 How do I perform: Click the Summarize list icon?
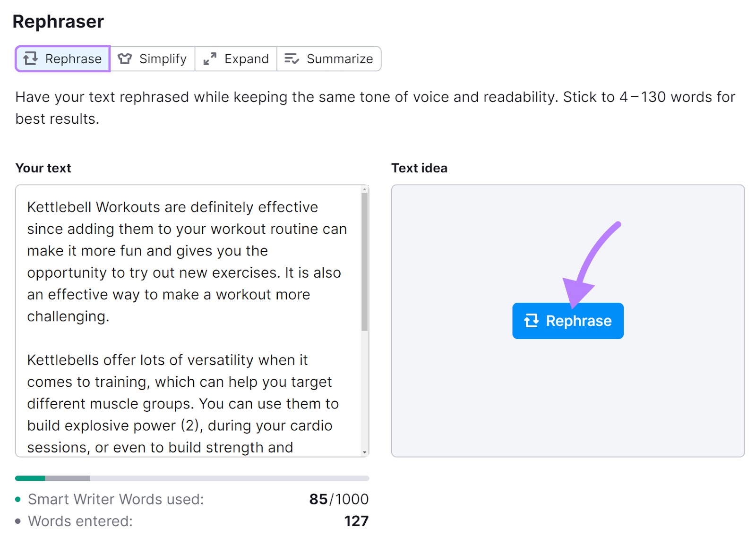point(292,59)
